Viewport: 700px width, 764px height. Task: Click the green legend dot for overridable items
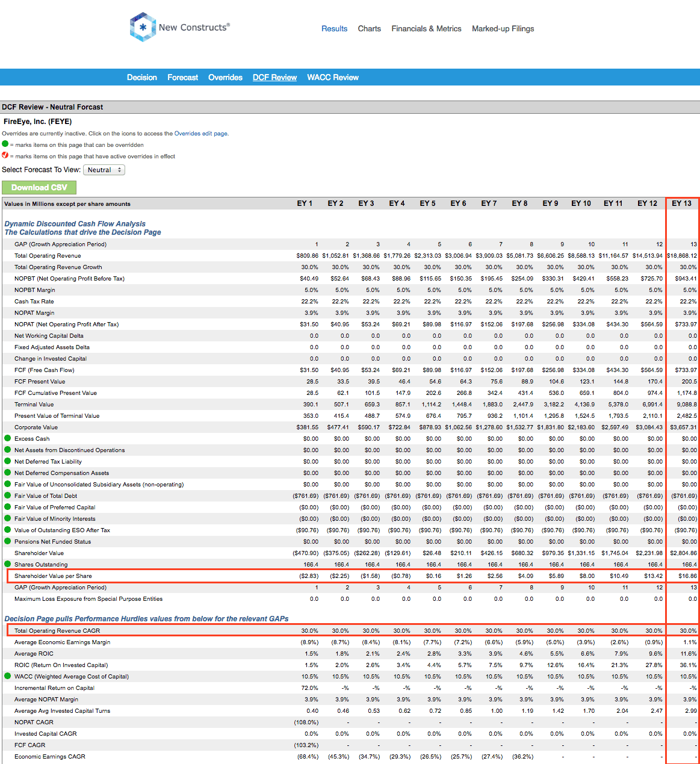[x=5, y=144]
